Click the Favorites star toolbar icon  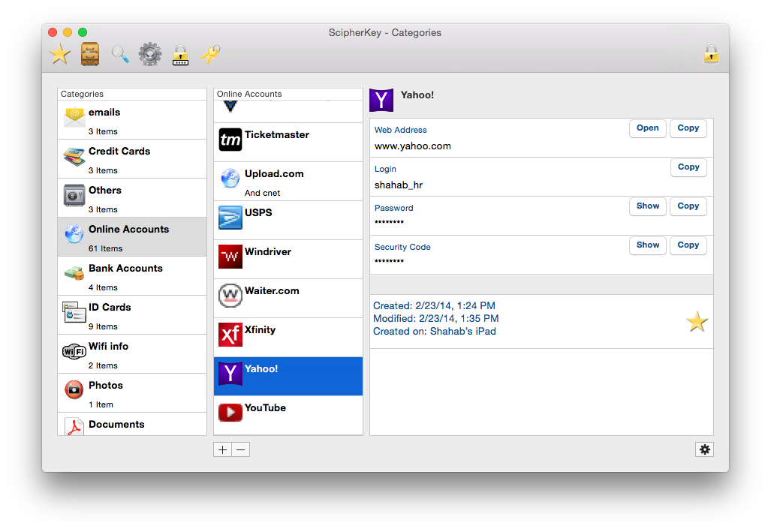pyautogui.click(x=60, y=54)
